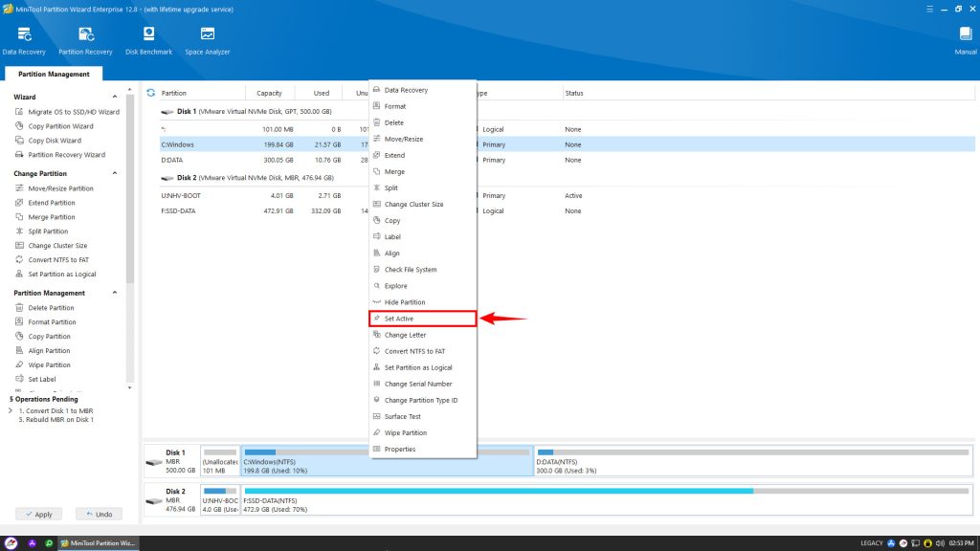Viewport: 980px width, 551px height.
Task: Choose Split Partition in the sidebar
Action: [x=42, y=231]
